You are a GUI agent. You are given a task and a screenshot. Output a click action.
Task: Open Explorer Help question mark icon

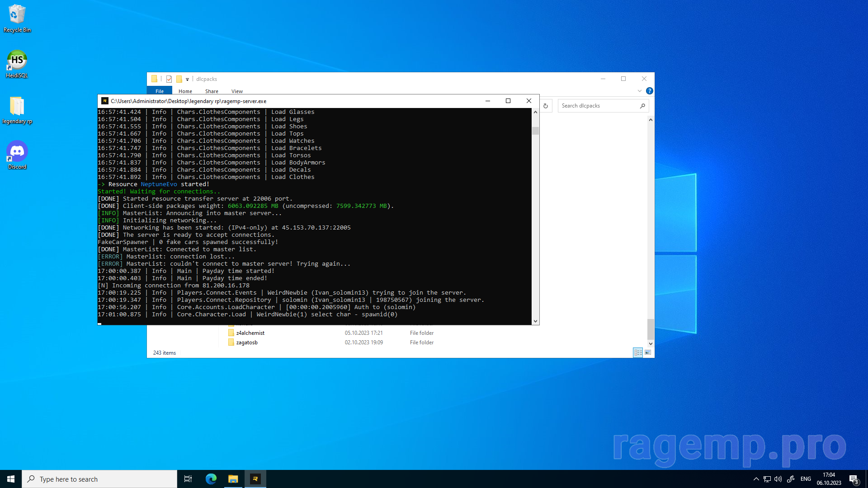tap(650, 91)
